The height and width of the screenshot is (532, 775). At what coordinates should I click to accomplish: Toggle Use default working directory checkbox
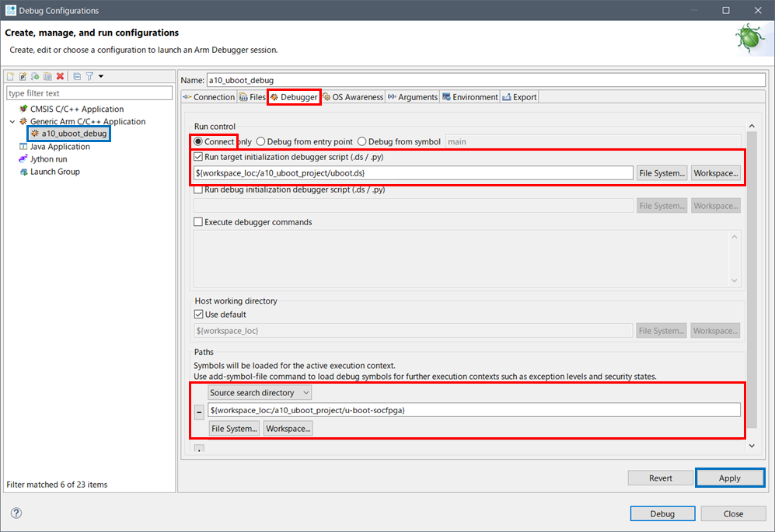[x=198, y=315]
